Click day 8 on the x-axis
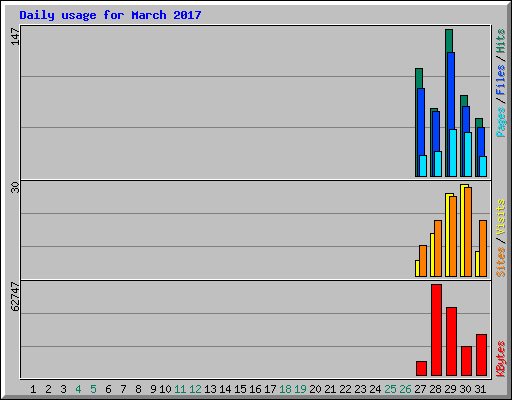The width and height of the screenshot is (512, 400). pyautogui.click(x=138, y=389)
